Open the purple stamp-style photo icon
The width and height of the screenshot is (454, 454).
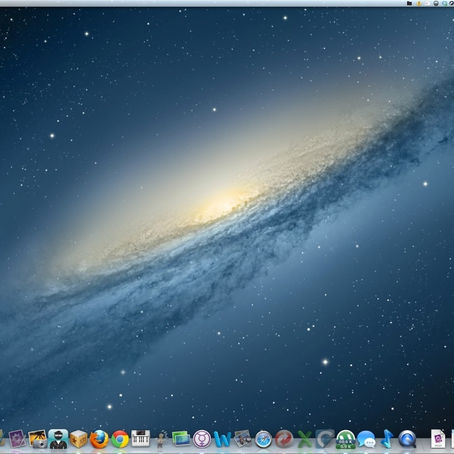tap(17, 439)
